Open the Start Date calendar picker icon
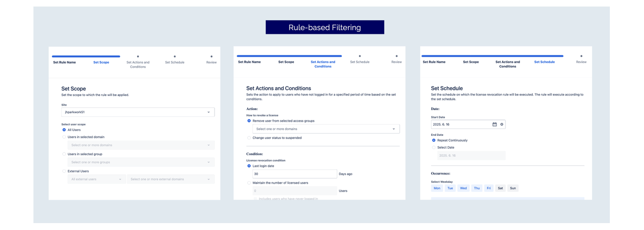 point(494,124)
